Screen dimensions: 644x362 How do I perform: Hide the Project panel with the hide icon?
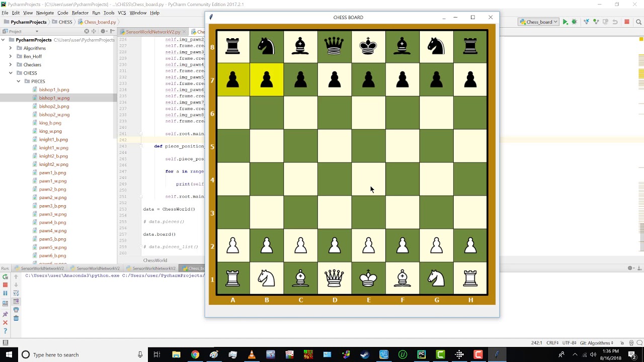click(x=113, y=31)
